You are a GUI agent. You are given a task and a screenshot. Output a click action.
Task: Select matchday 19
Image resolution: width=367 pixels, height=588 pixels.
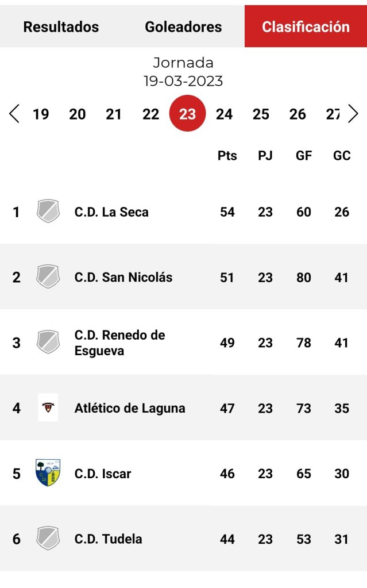tap(41, 114)
